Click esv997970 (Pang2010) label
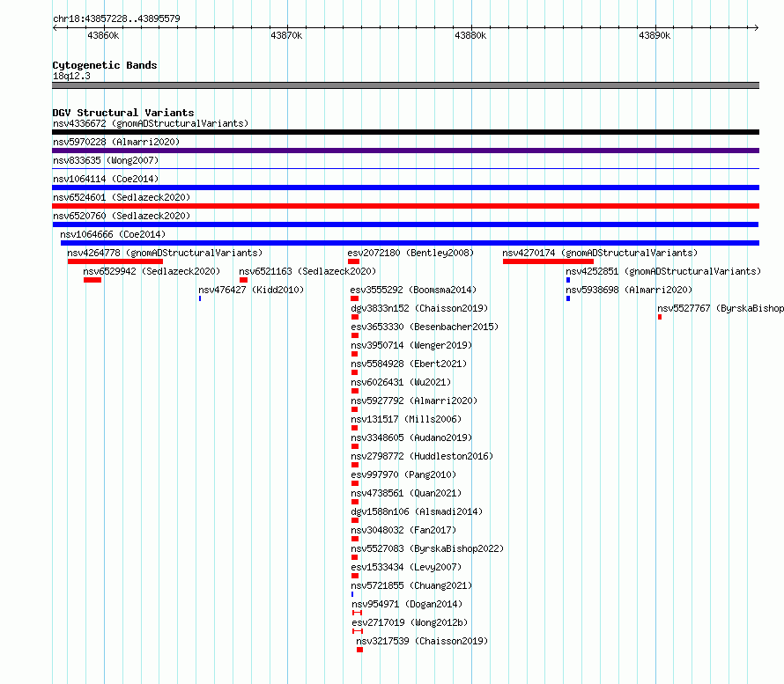The height and width of the screenshot is (684, 784). [x=403, y=474]
